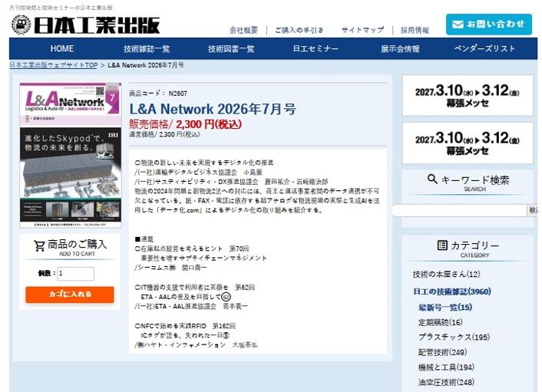The width and height of the screenshot is (542, 392).
Task: Open サイトマップ link
Action: [362, 30]
